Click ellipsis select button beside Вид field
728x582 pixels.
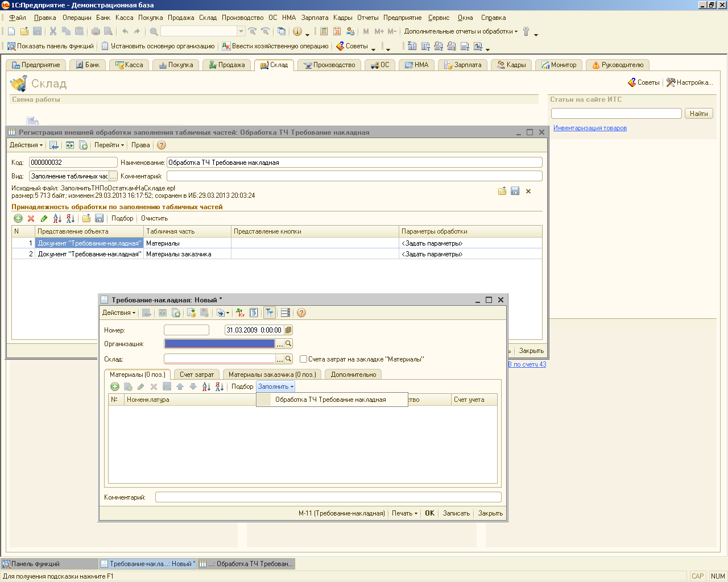point(113,176)
